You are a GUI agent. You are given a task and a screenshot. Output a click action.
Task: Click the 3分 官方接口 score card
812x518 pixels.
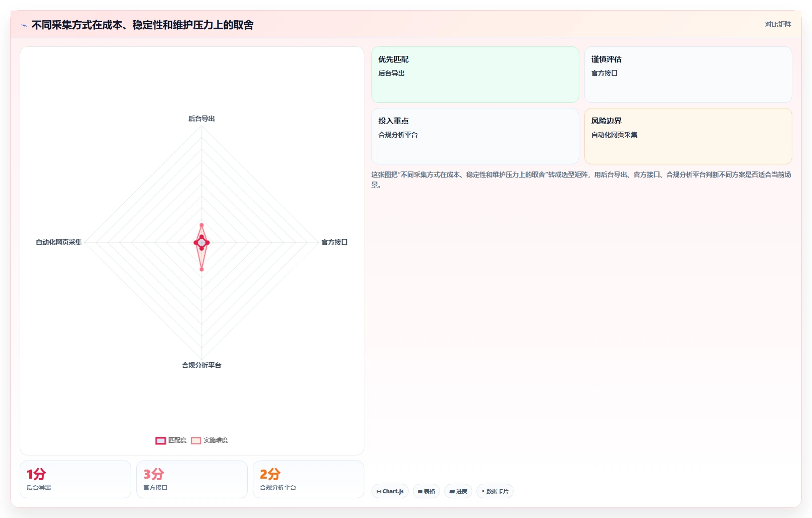click(192, 479)
